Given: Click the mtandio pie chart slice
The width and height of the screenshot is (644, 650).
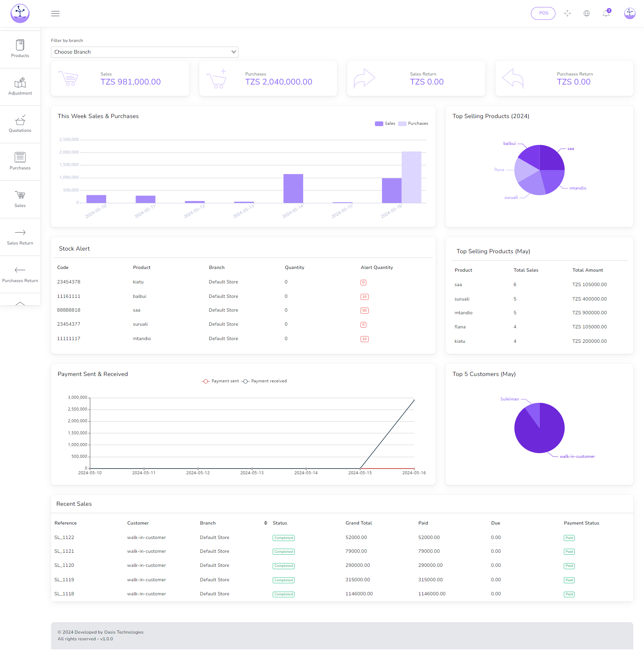Looking at the screenshot, I should (552, 180).
